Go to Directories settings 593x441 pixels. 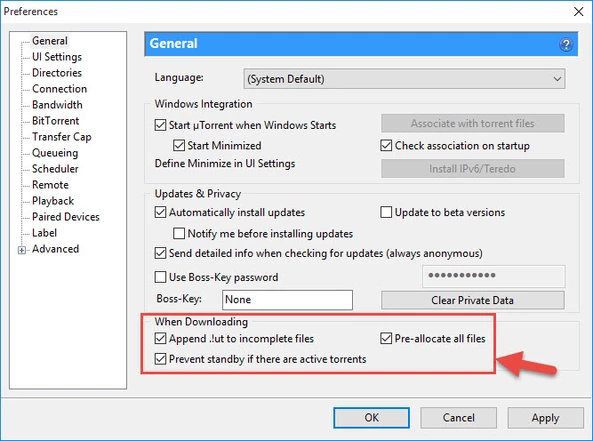click(x=57, y=73)
